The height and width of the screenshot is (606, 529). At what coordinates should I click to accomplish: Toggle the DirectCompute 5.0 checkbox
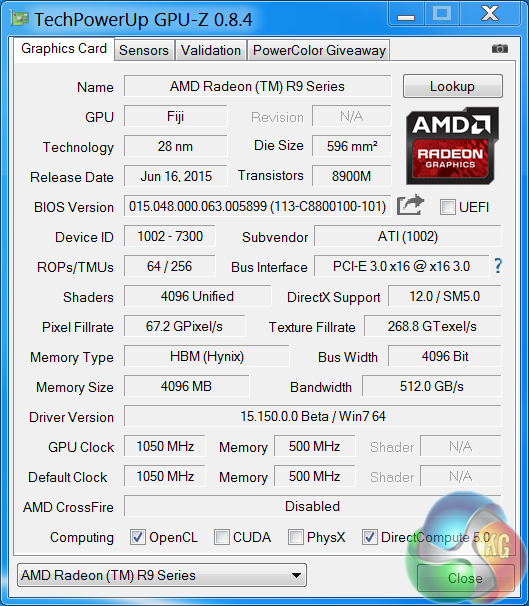click(x=369, y=537)
